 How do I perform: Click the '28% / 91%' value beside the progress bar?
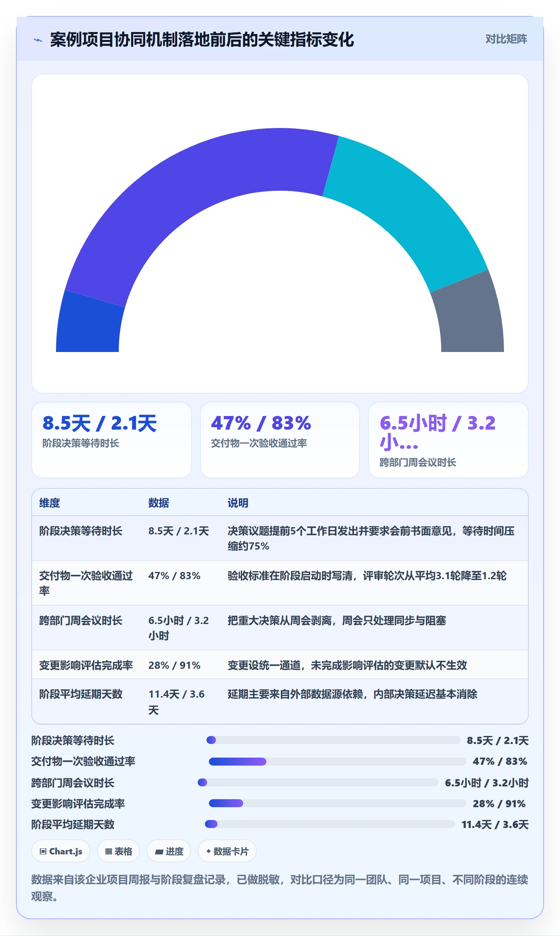[x=499, y=804]
